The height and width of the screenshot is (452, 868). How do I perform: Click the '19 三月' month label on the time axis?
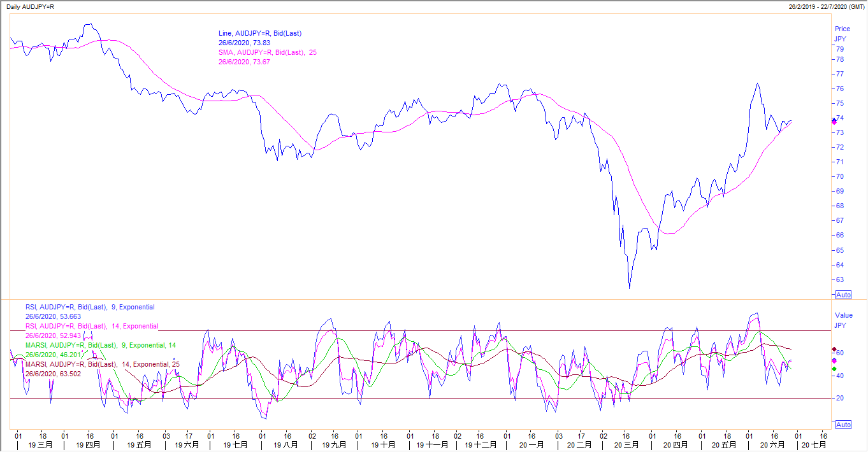40,445
